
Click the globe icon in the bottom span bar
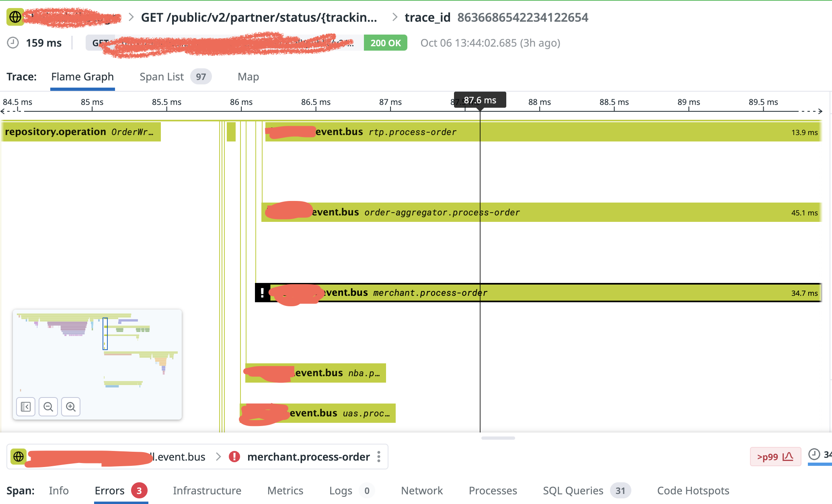pyautogui.click(x=19, y=457)
